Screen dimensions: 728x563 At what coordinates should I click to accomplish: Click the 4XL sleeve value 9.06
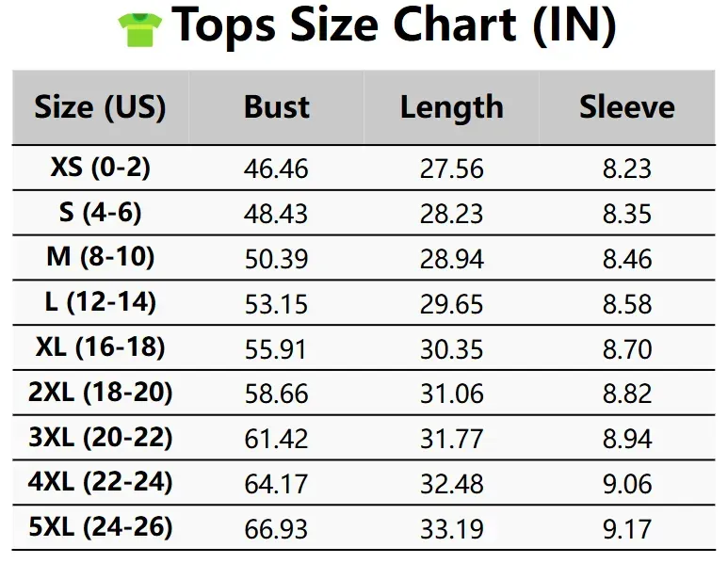[627, 484]
